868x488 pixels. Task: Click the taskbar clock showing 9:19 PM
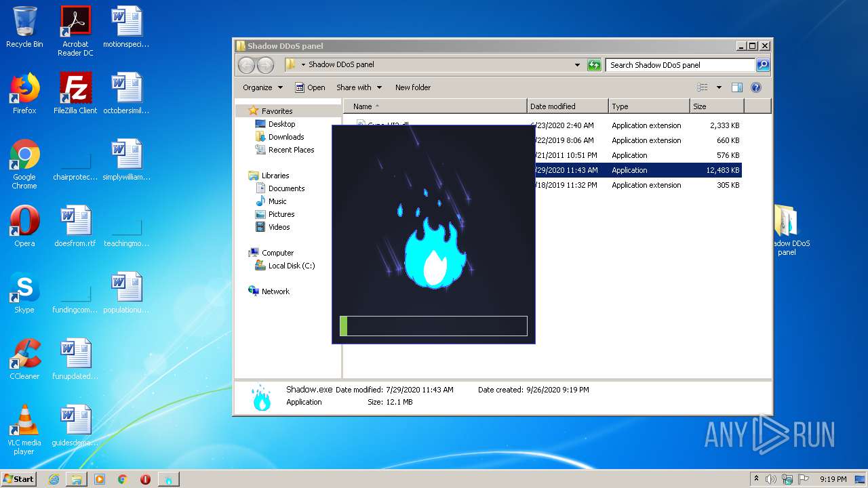tap(833, 479)
